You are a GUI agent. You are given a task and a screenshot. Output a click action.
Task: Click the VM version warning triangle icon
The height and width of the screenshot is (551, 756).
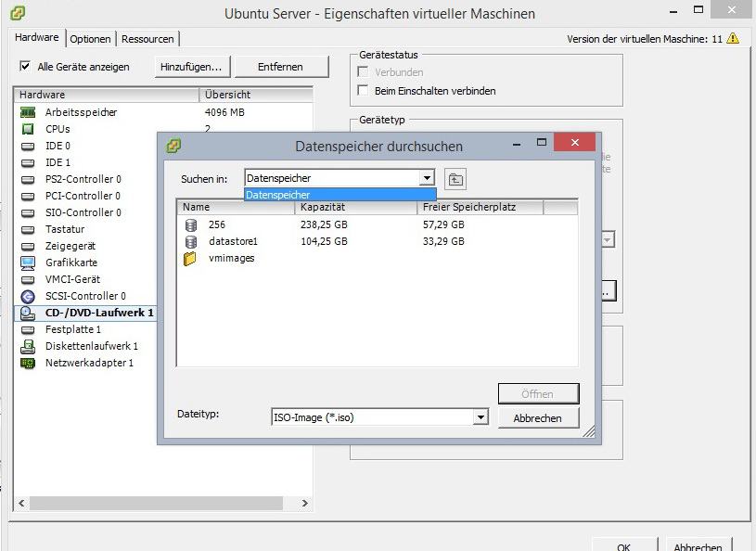coord(733,38)
